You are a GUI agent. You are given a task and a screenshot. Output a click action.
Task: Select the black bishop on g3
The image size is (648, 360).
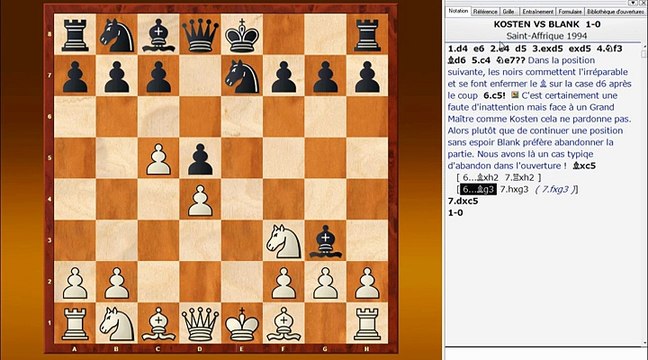326,241
